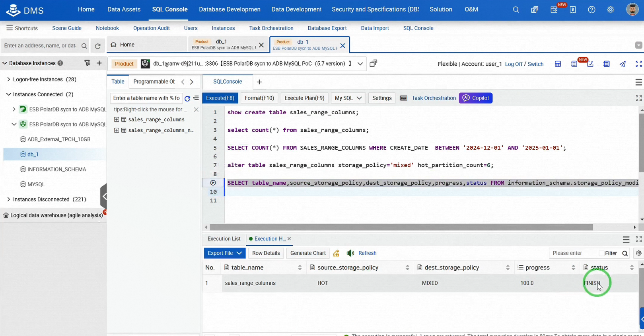644x336 pixels.
Task: Click the Execute(F8) button
Action: (220, 98)
